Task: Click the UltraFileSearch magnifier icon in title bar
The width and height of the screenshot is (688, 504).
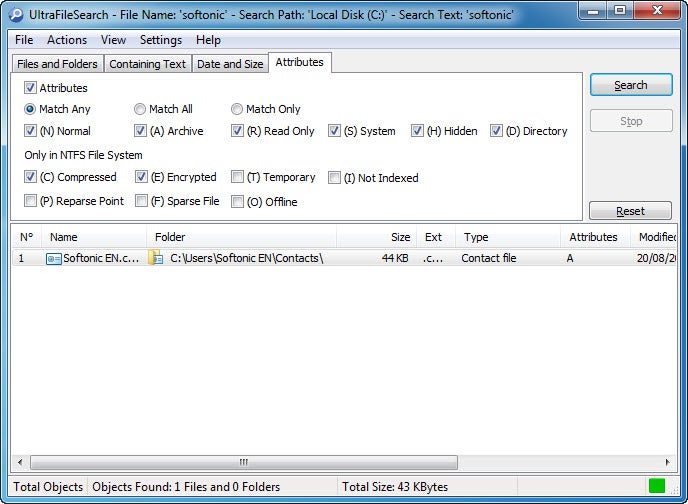Action: [16, 14]
